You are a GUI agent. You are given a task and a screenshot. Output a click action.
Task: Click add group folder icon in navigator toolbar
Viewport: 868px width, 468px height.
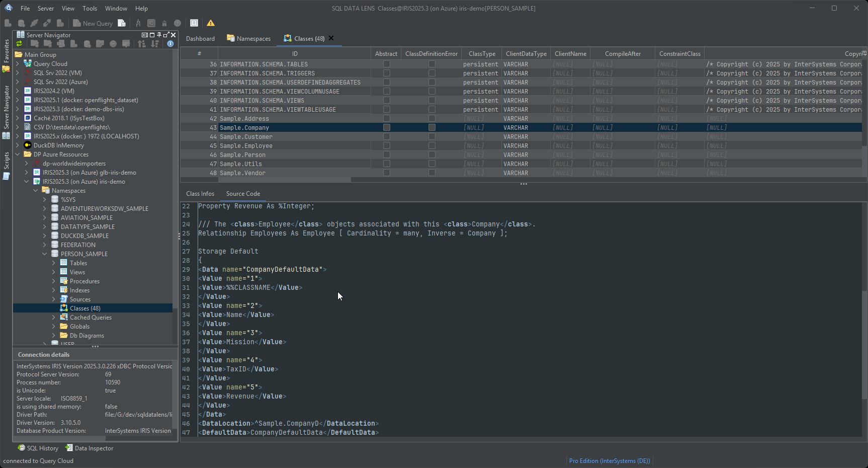[35, 44]
